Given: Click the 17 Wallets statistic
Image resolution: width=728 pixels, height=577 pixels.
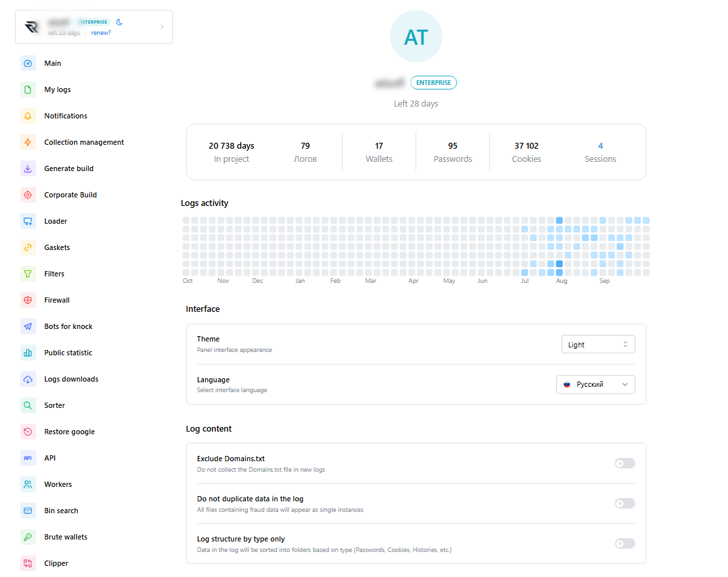Looking at the screenshot, I should tap(379, 153).
